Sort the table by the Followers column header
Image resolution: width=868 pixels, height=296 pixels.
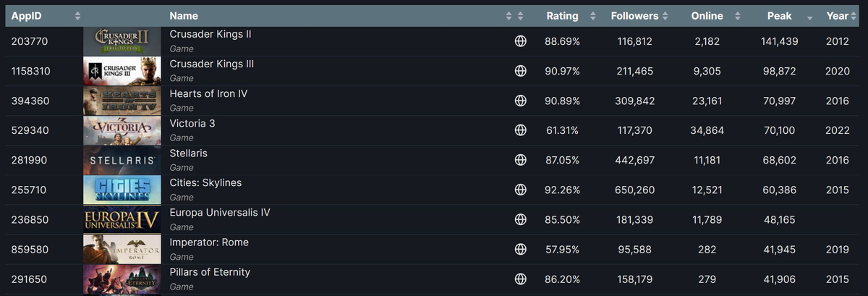[634, 16]
